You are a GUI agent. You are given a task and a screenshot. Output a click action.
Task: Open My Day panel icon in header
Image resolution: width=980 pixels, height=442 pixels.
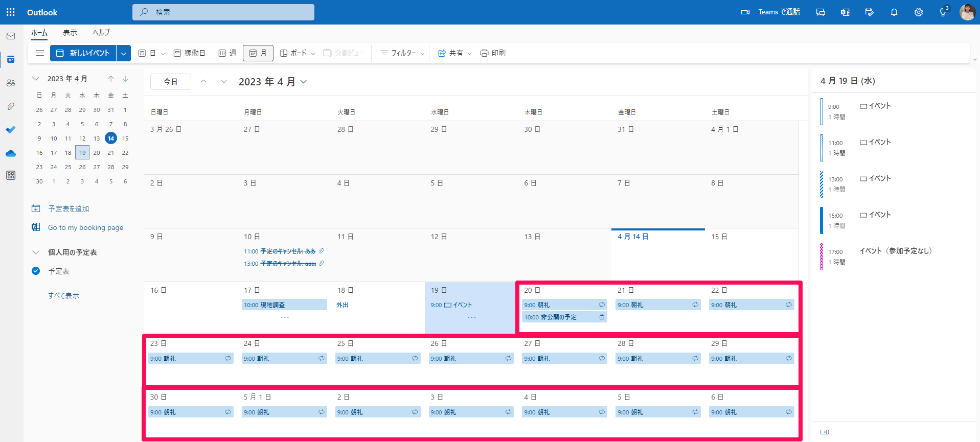pos(870,12)
